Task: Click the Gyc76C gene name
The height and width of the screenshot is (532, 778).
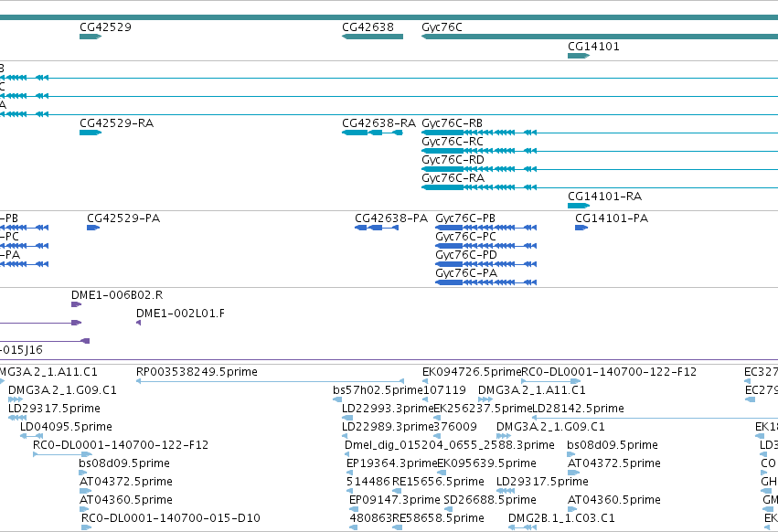Action: click(x=442, y=27)
